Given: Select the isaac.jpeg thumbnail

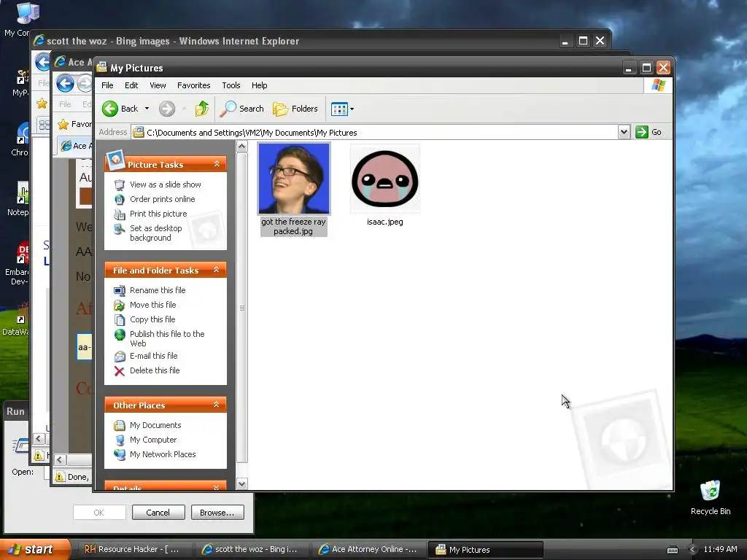Looking at the screenshot, I should pyautogui.click(x=385, y=179).
